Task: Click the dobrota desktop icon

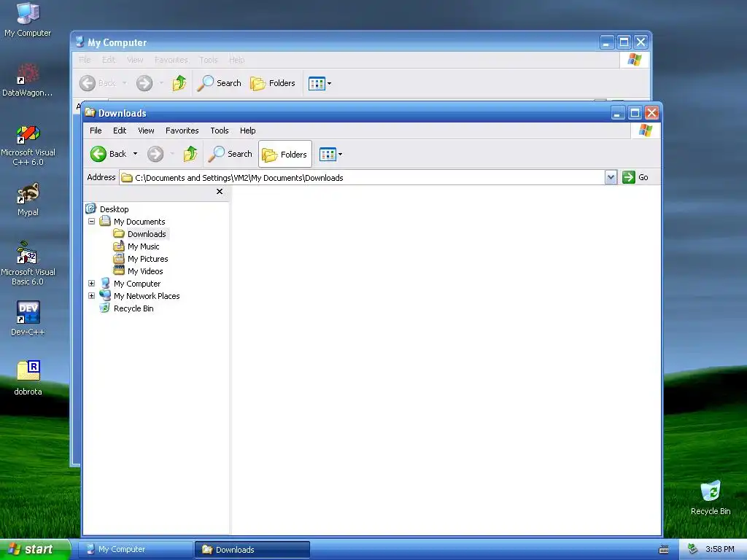Action: click(28, 378)
